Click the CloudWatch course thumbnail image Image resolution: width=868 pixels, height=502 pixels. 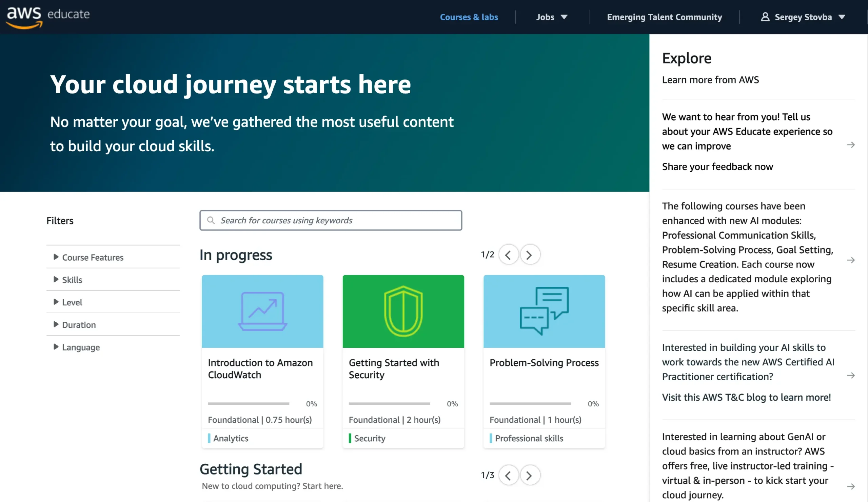(x=262, y=311)
